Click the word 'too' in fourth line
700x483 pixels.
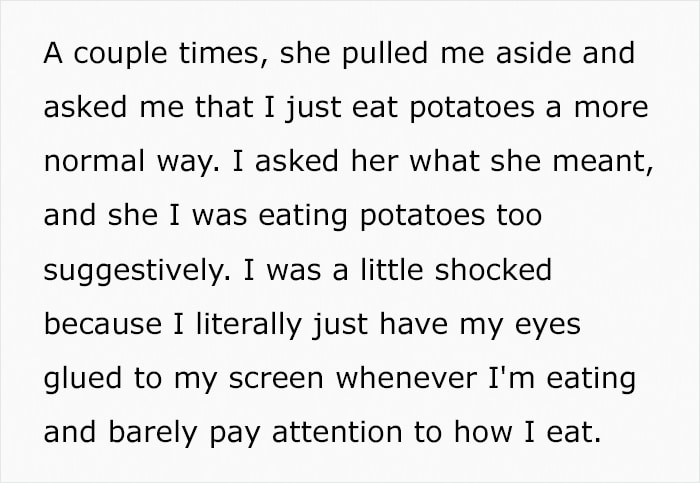tap(520, 217)
